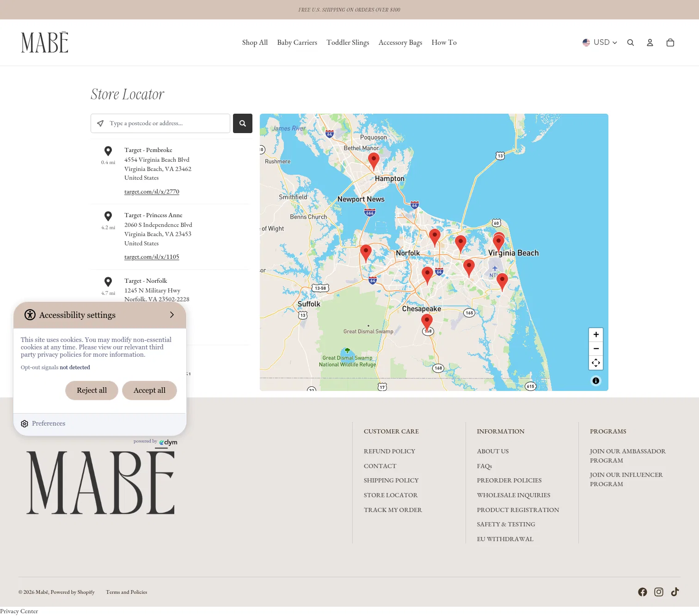Open Mabē Facebook page

pyautogui.click(x=643, y=592)
